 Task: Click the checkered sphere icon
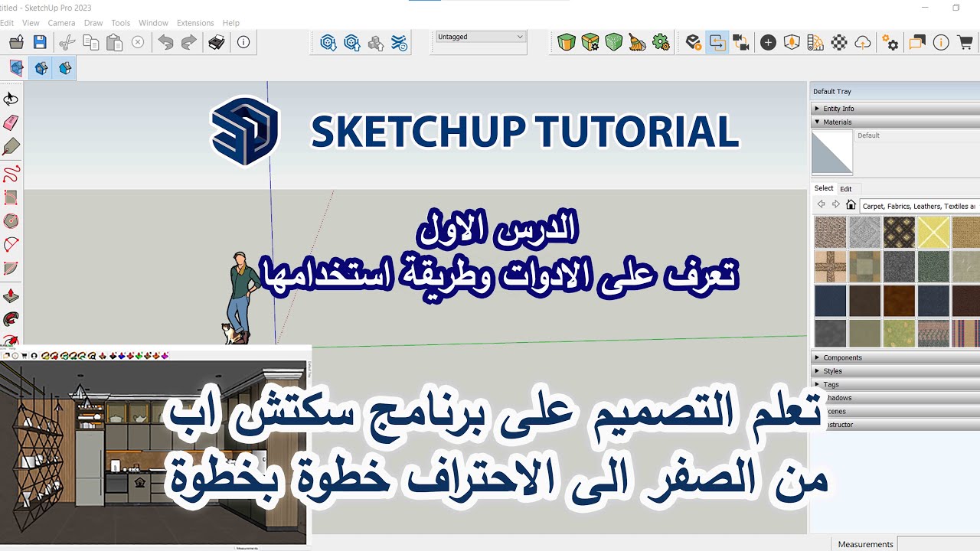(x=839, y=43)
